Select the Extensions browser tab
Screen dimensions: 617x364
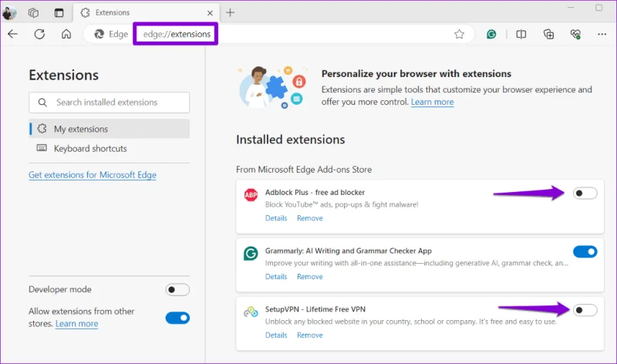pyautogui.click(x=147, y=12)
